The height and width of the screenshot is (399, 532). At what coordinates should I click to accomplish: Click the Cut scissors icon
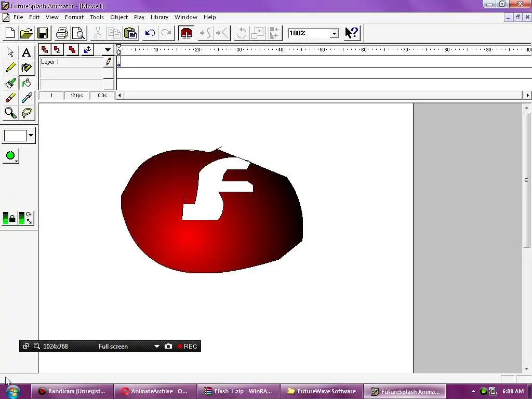click(x=98, y=33)
